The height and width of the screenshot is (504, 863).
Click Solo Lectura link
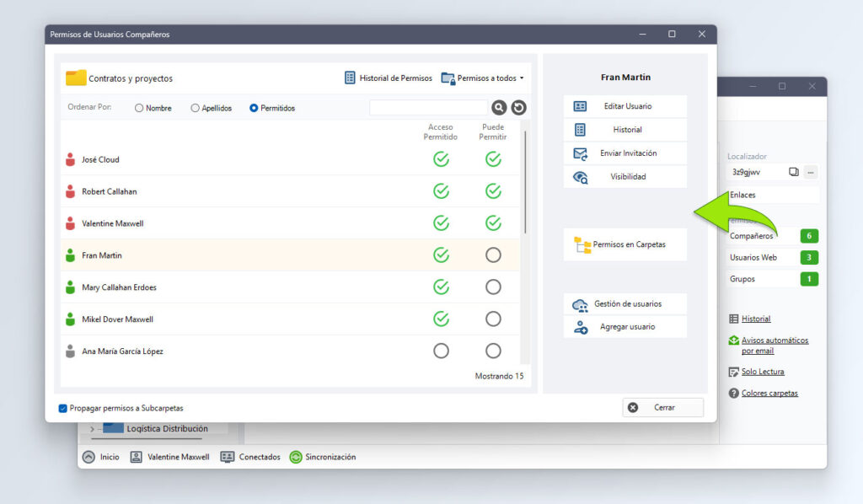(762, 372)
